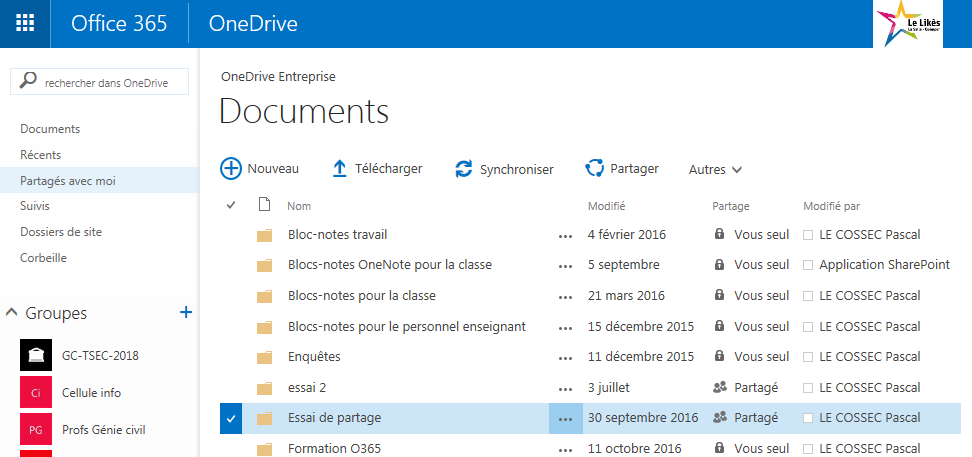Click the Synchroniser button label
Screen dimensions: 972x457
[x=517, y=169]
